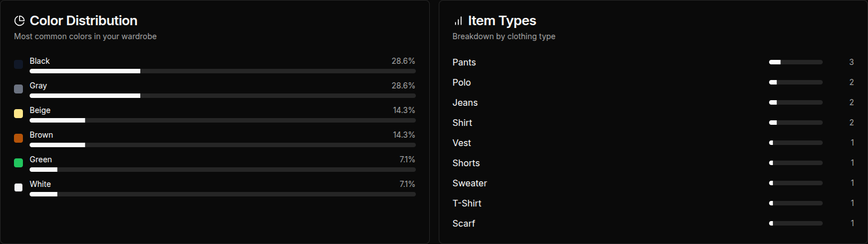Click the Vest row label

coord(462,143)
